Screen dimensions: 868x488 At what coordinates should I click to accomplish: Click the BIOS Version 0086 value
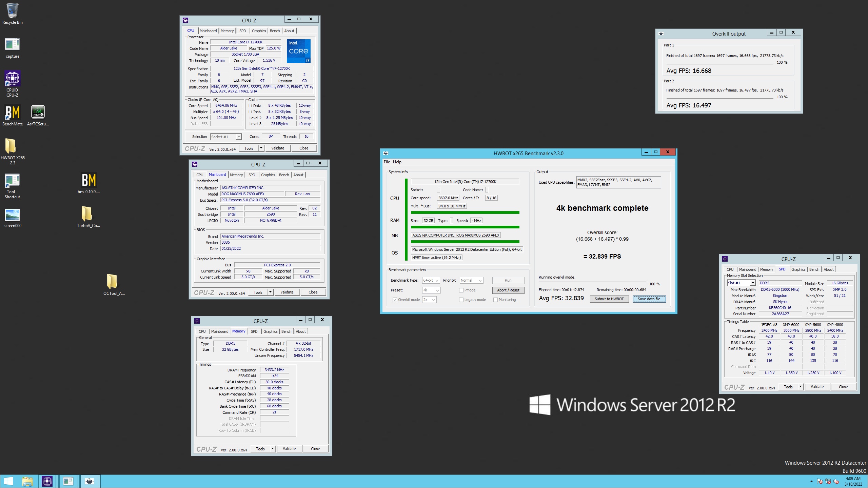point(270,242)
